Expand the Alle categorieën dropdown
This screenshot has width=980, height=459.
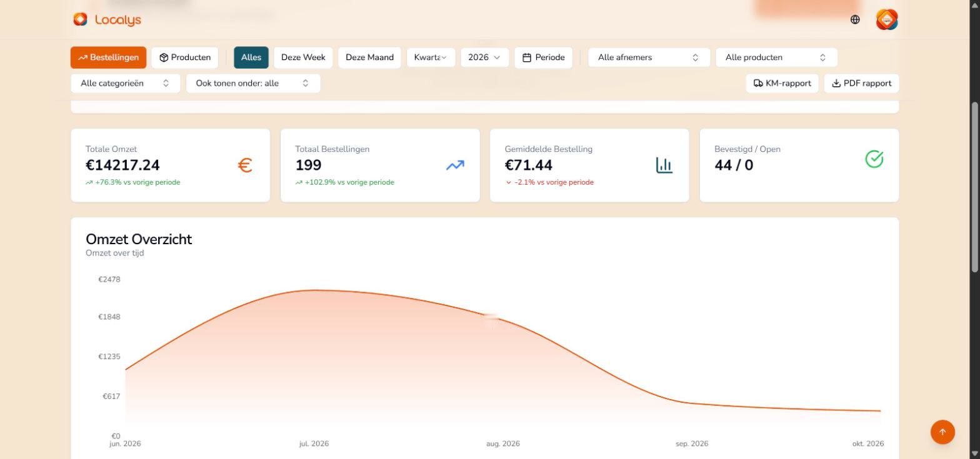[125, 83]
